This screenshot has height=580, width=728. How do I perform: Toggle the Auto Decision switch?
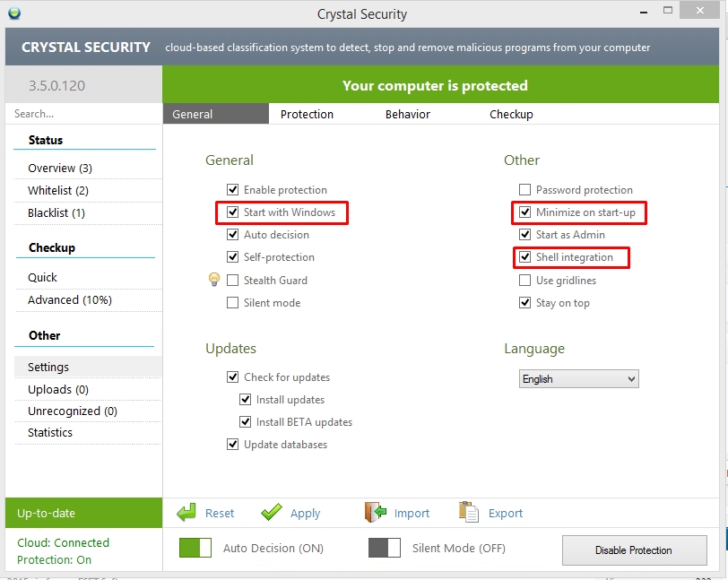click(195, 548)
